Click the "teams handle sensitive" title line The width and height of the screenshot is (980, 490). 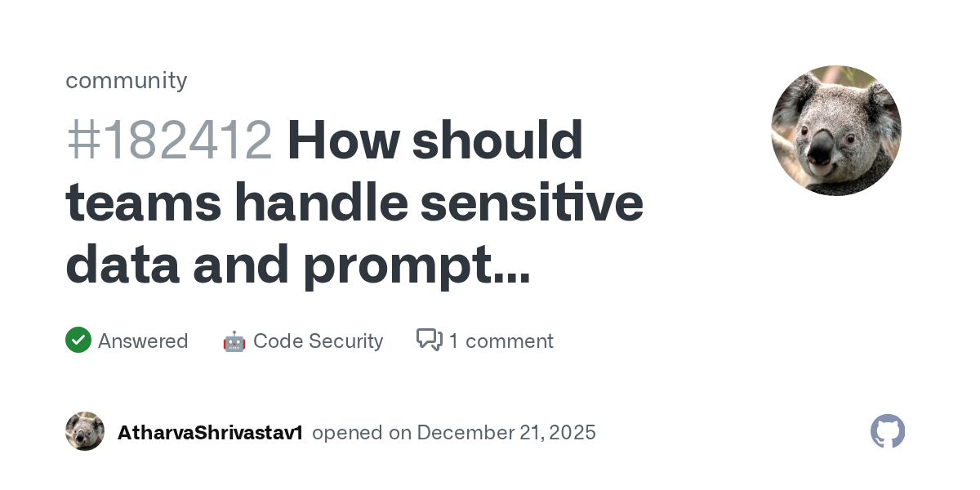click(x=354, y=203)
